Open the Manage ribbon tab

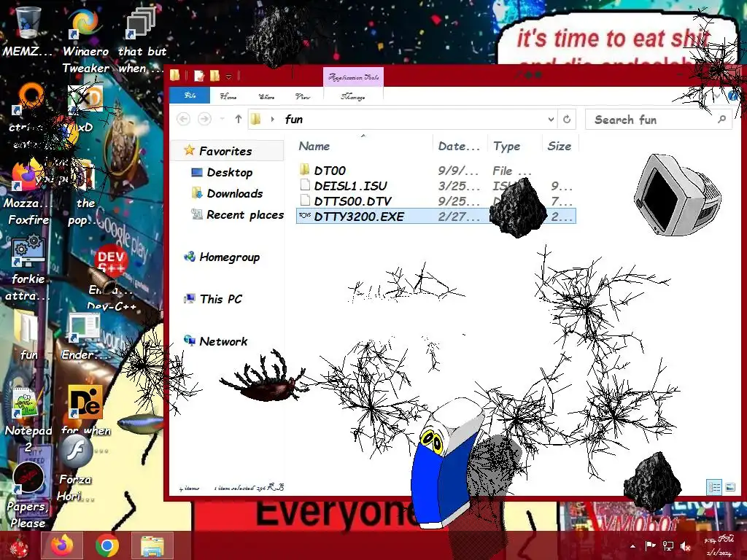(353, 96)
